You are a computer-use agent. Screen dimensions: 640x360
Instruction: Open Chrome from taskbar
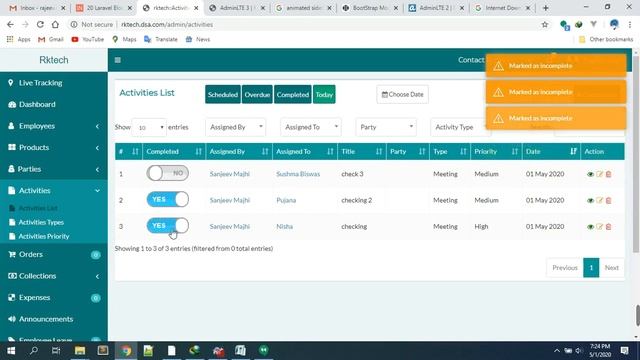pos(126,350)
